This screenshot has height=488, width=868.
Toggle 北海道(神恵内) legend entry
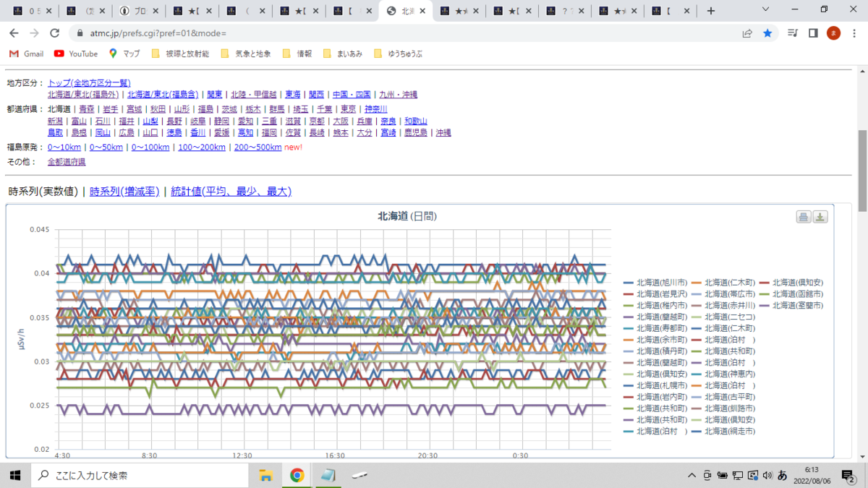pyautogui.click(x=723, y=374)
